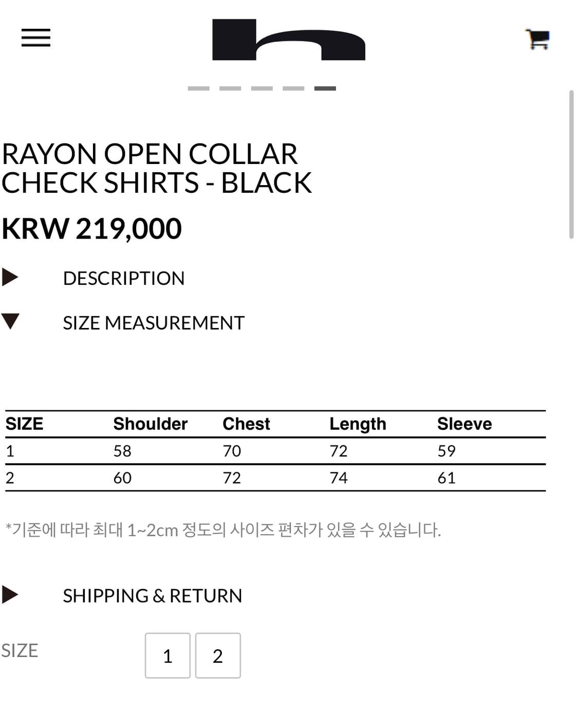Go to first image carousel indicator

[198, 88]
